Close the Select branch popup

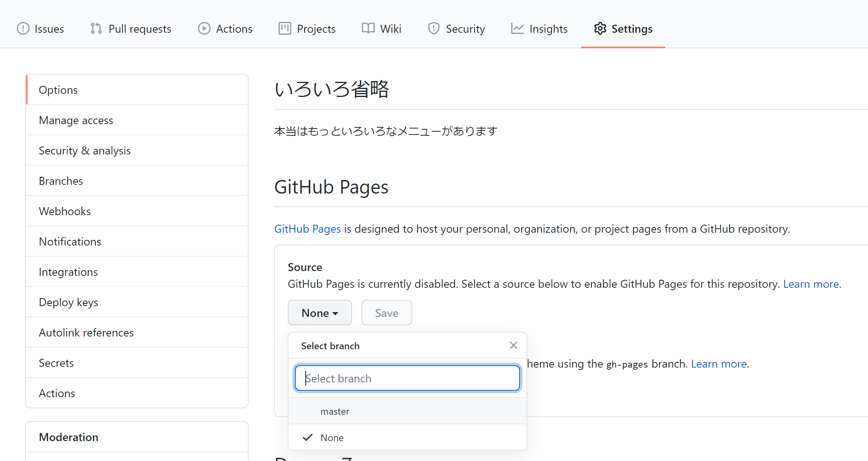tap(513, 345)
